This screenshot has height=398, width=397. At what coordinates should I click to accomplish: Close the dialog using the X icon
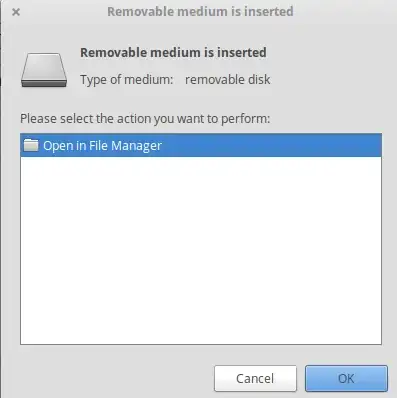tap(16, 12)
